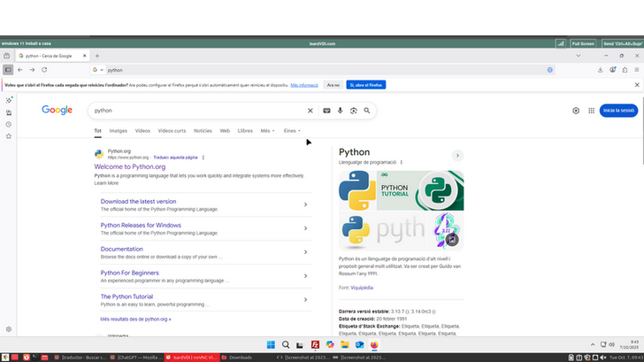644x362 pixels.
Task: Open Windows taskbar Start button
Action: click(x=272, y=344)
